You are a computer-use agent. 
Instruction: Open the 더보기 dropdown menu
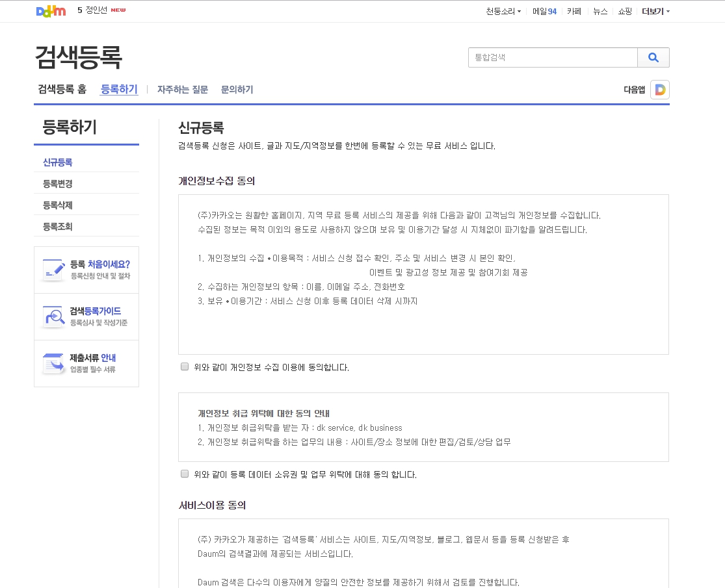pos(654,11)
